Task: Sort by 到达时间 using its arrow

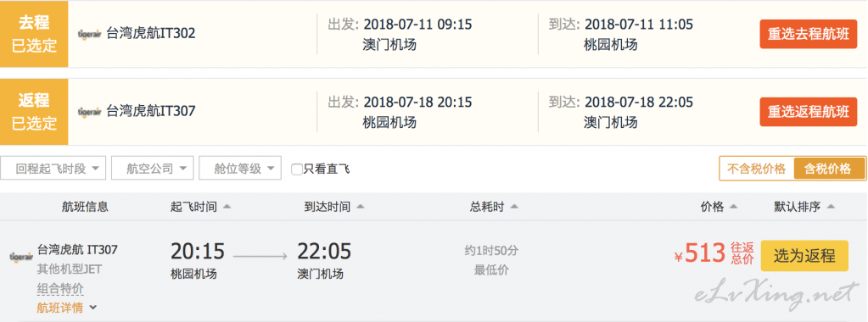Action: tap(361, 207)
